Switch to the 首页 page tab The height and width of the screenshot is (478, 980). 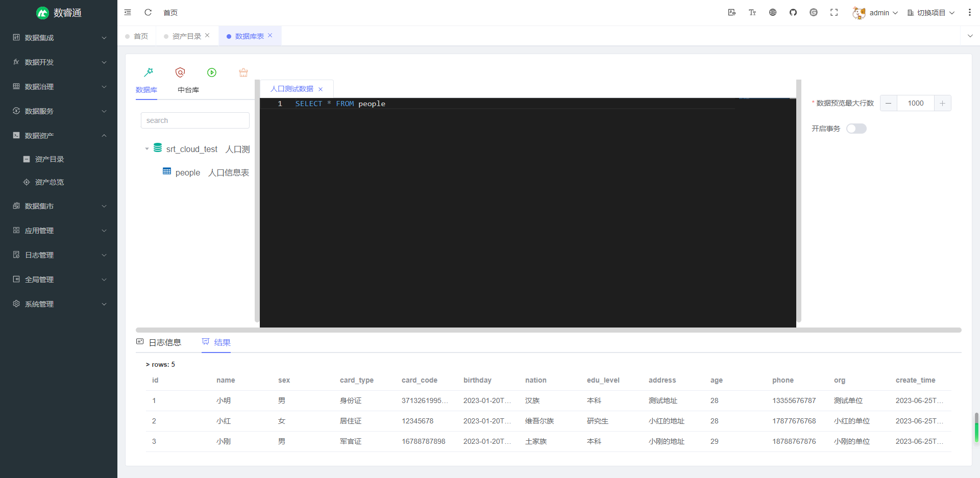tap(137, 36)
